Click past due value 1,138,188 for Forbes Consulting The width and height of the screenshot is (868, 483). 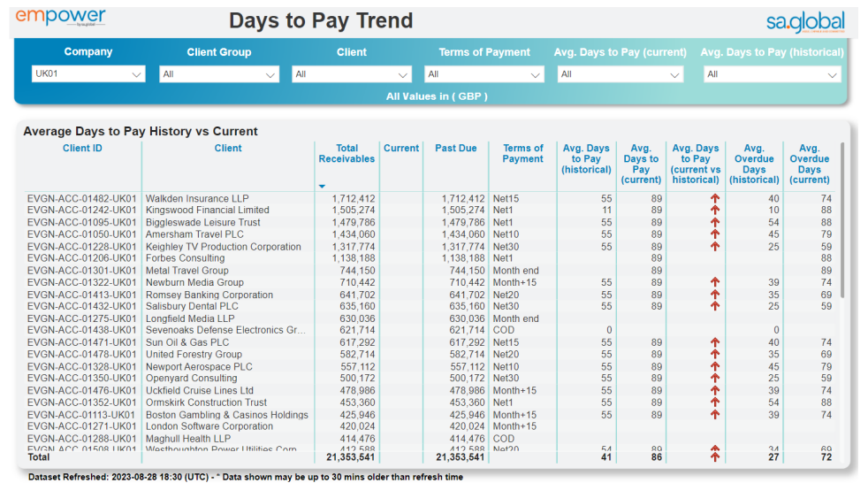(x=463, y=258)
